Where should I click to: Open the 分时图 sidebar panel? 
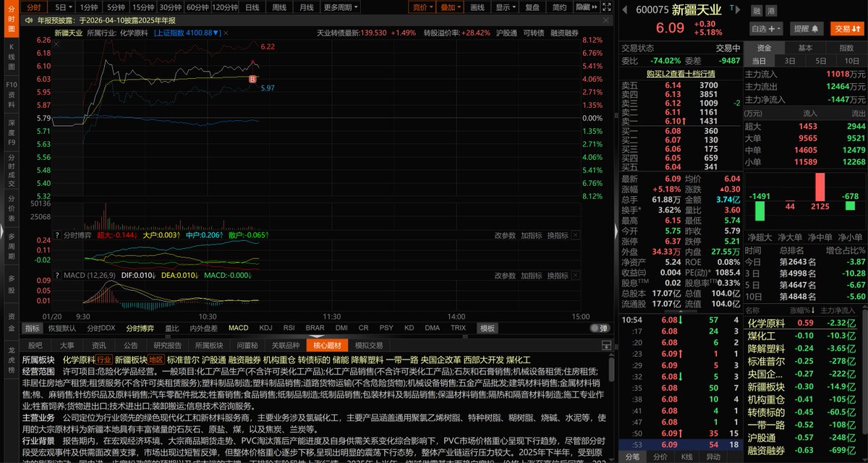tap(11, 20)
